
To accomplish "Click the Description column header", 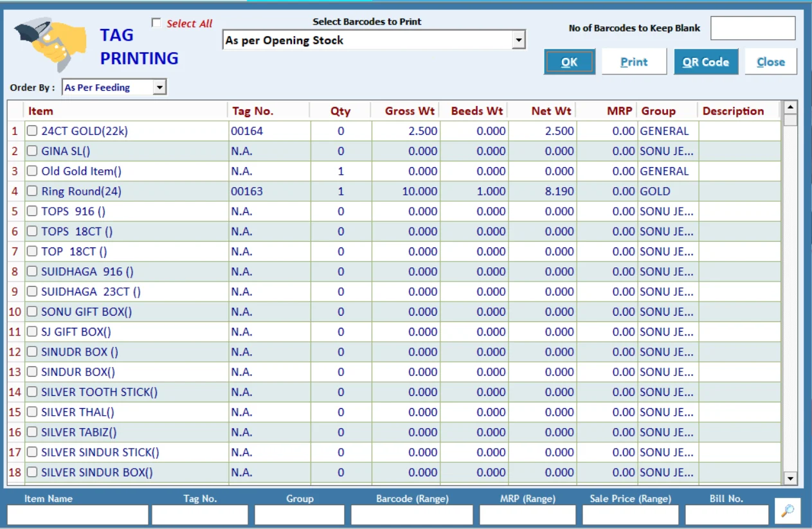I will coord(739,111).
